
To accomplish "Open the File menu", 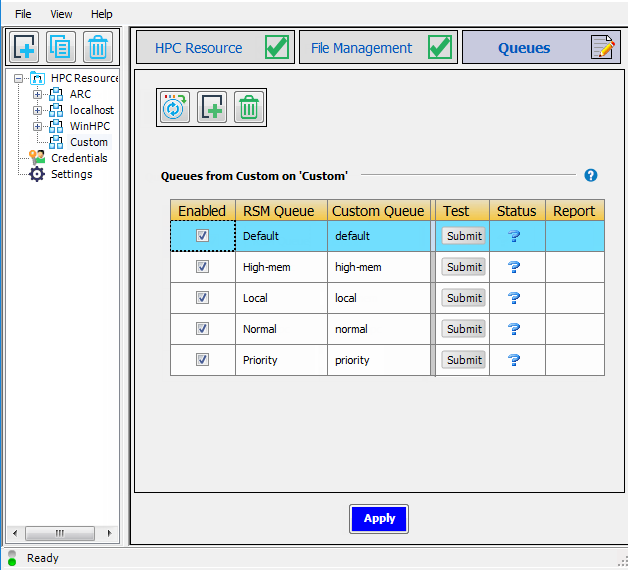I will tap(23, 14).
